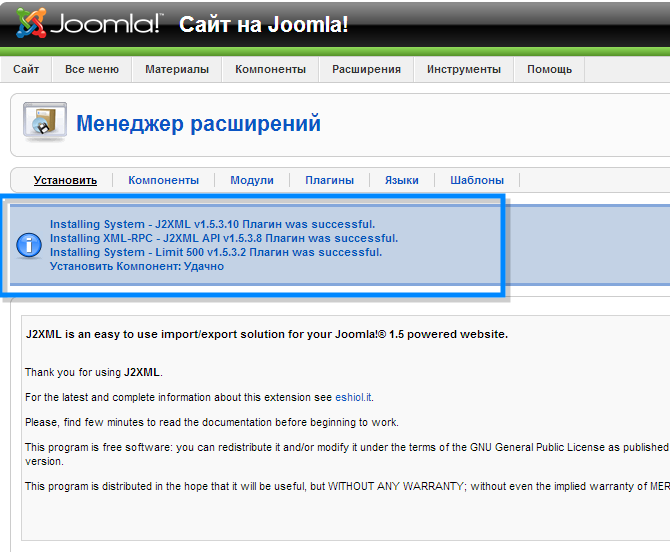
Task: Select the Модули tab
Action: pos(251,180)
